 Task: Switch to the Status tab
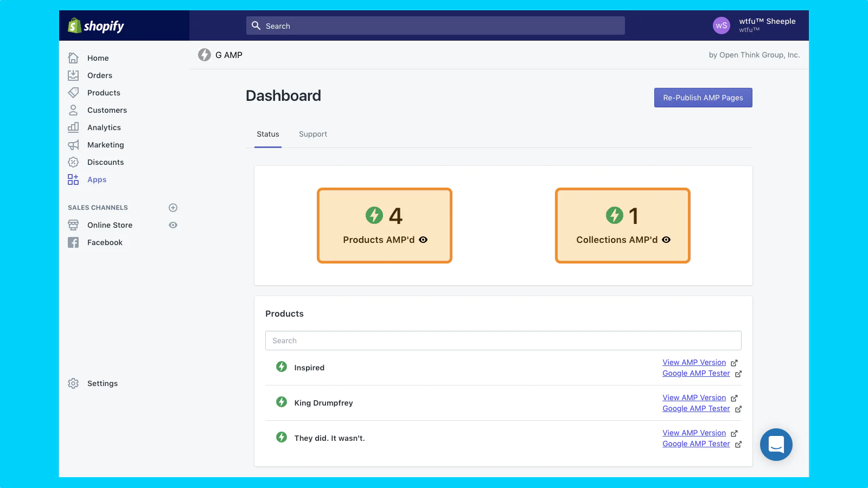[268, 134]
